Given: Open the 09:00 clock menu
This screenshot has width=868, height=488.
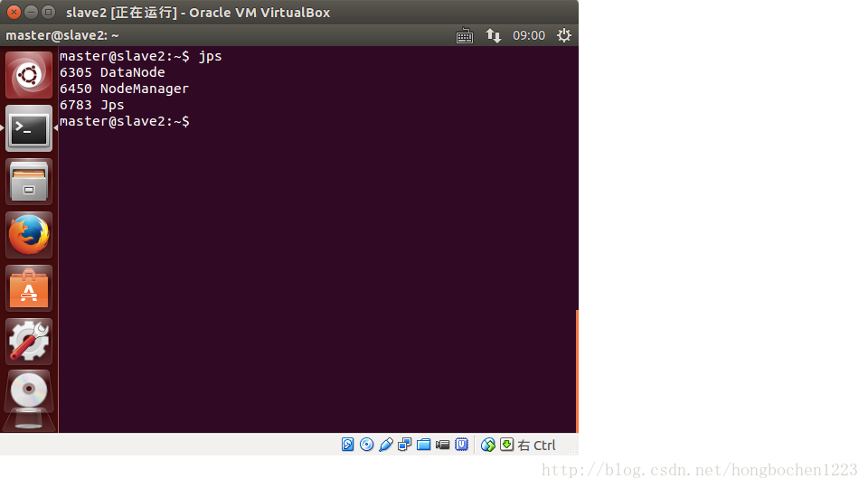Looking at the screenshot, I should tap(529, 35).
